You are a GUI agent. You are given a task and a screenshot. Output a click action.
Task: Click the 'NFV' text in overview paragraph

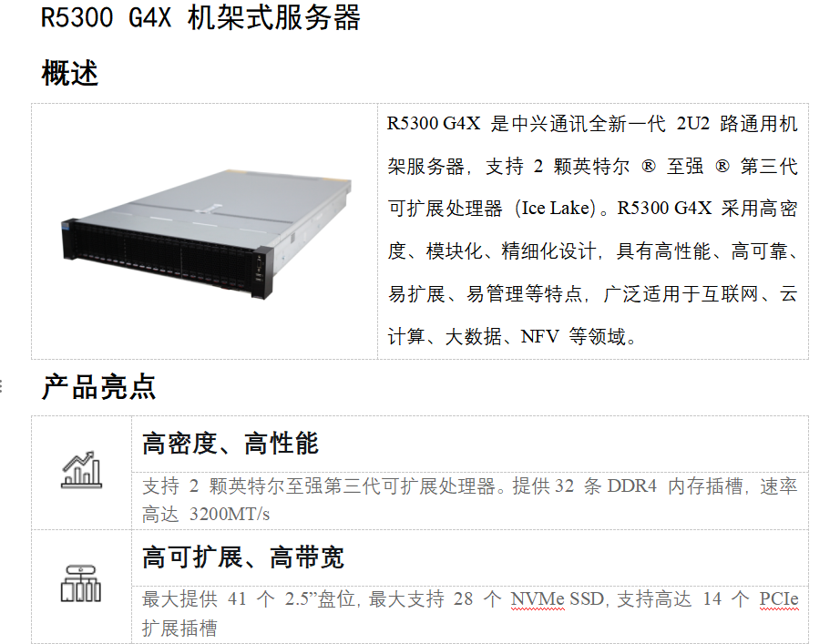(539, 336)
